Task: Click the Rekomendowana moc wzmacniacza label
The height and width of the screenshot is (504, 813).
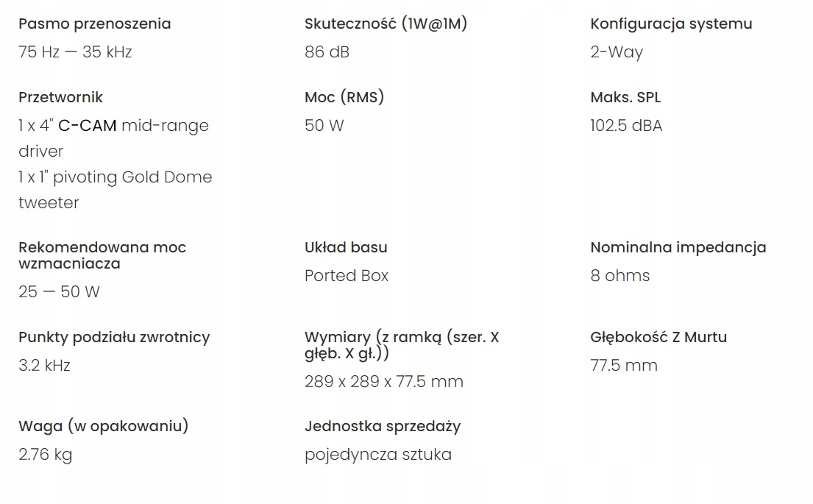Action: click(102, 255)
